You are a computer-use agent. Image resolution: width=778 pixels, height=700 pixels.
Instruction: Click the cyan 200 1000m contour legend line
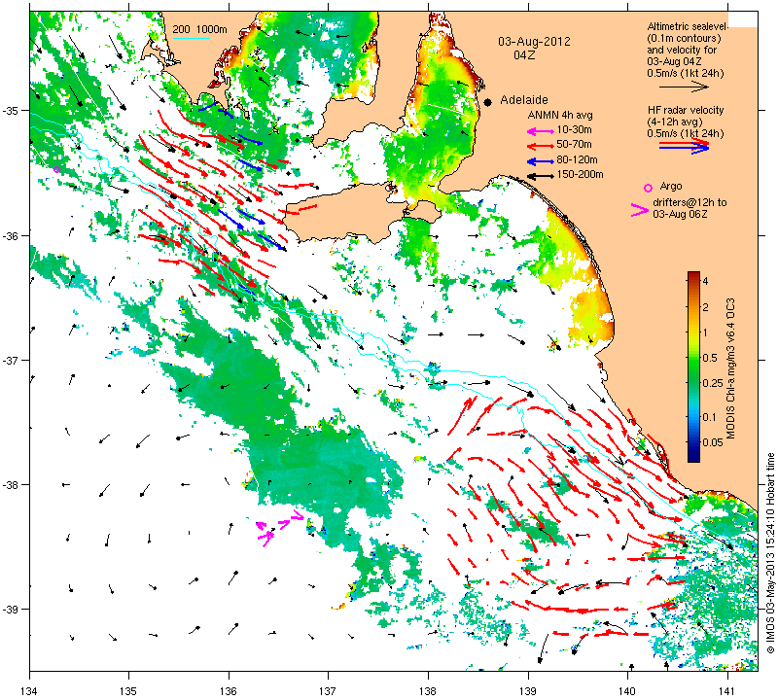(191, 38)
